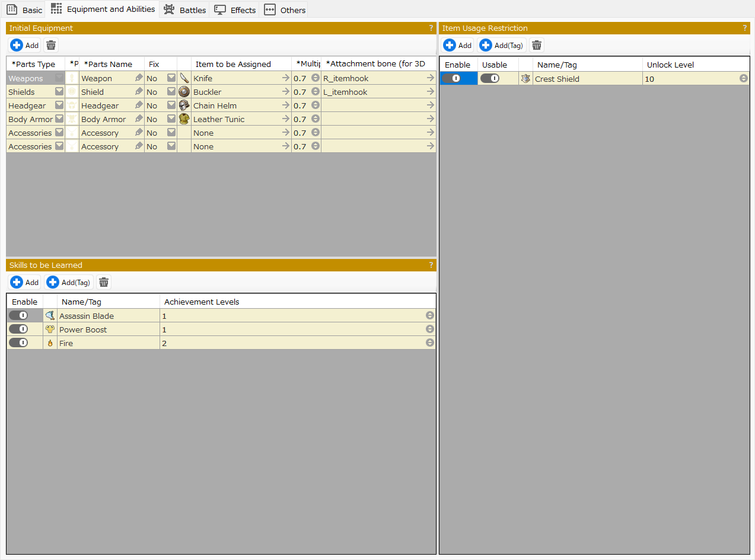Image resolution: width=755 pixels, height=560 pixels.
Task: Open the Effects tab
Action: click(x=235, y=10)
